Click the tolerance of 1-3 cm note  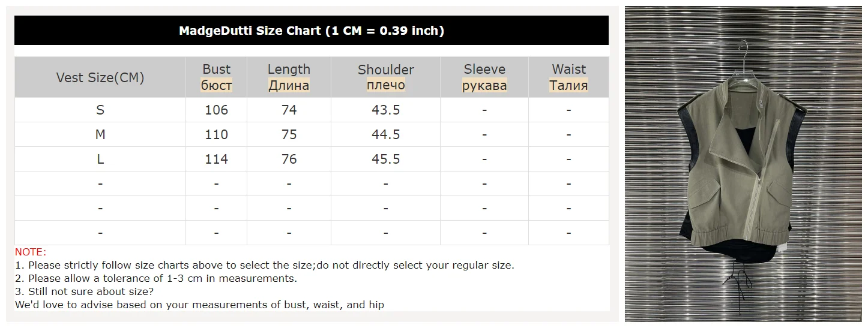click(x=156, y=278)
